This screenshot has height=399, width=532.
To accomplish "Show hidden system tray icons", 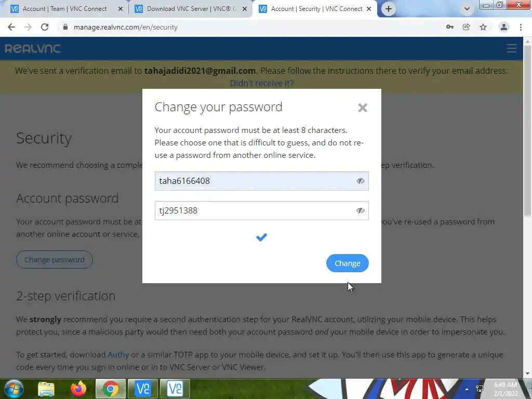I will (x=467, y=389).
